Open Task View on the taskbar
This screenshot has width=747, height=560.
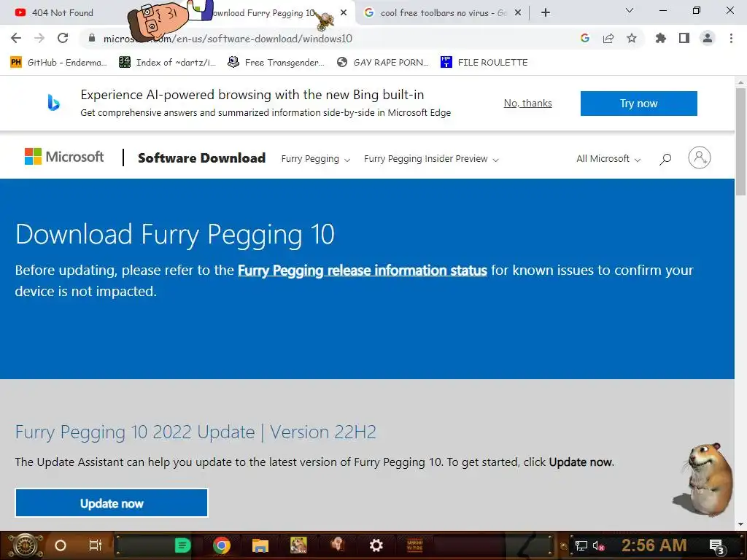point(96,545)
